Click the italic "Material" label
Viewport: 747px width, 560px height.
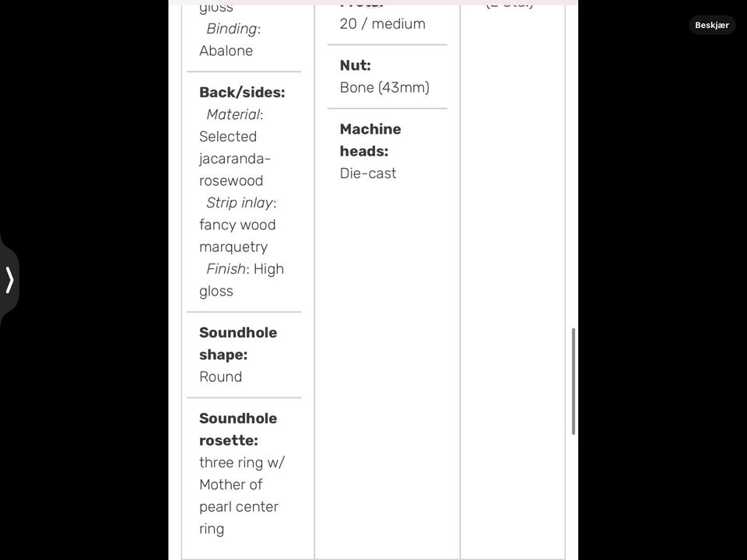(232, 114)
